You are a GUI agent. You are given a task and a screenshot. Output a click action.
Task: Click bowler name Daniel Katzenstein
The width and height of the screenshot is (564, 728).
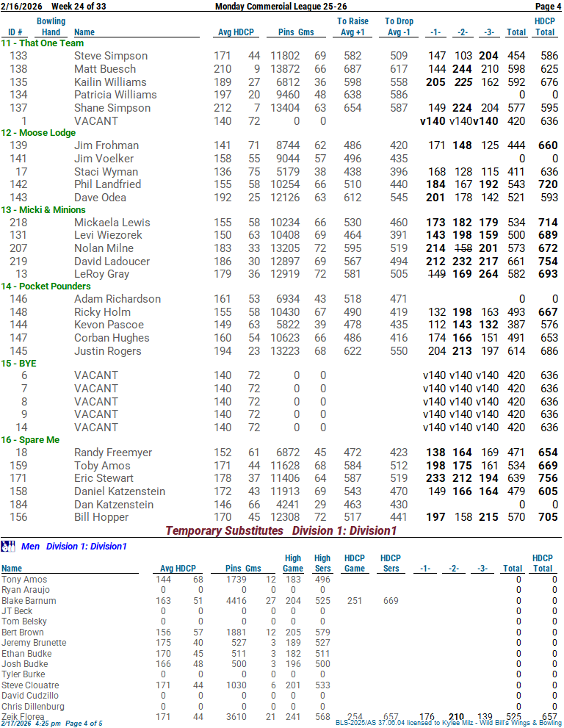pos(119,491)
